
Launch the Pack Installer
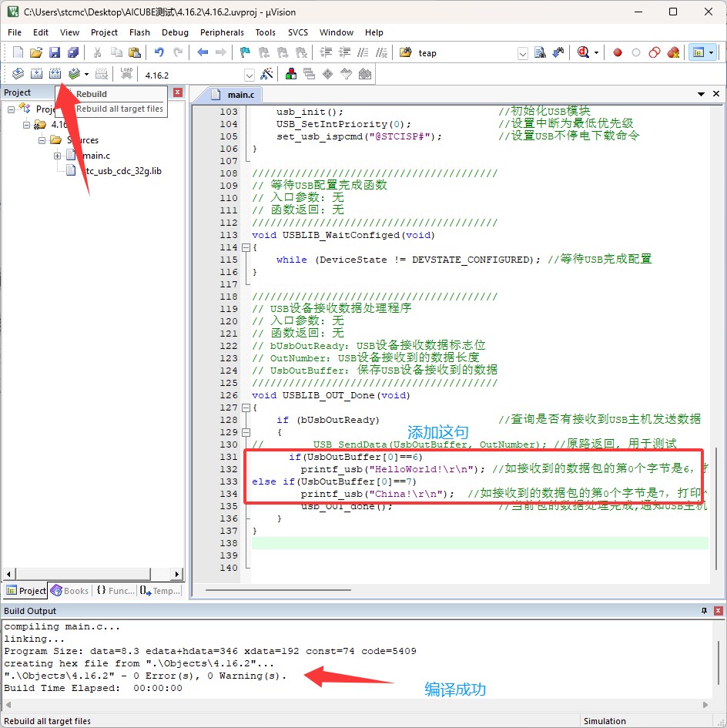pyautogui.click(x=365, y=74)
